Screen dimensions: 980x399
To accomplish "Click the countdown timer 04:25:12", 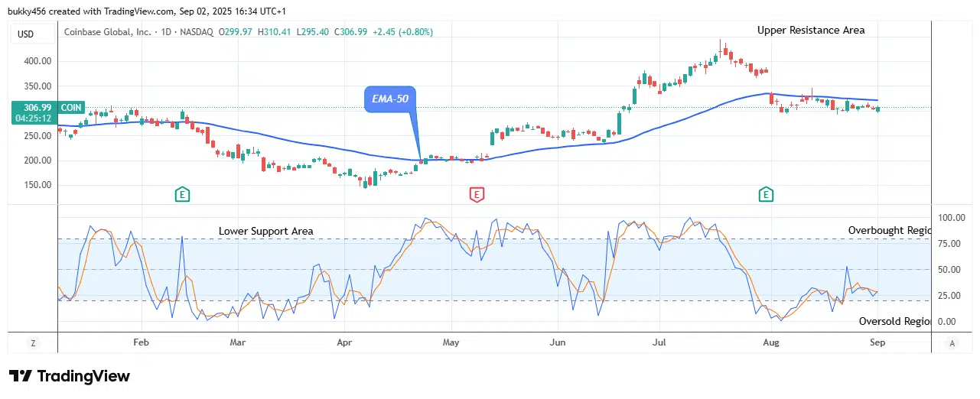I will tap(33, 118).
